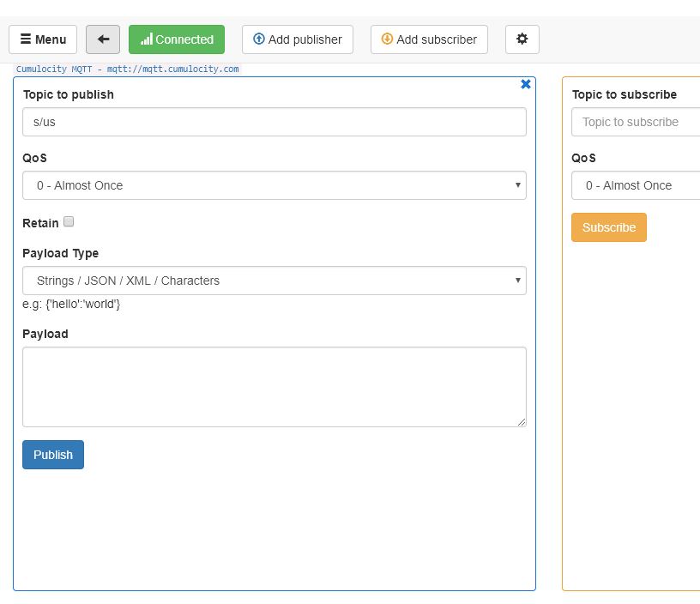The image size is (700, 604).
Task: Expand the publisher QoS dropdown
Action: click(275, 185)
